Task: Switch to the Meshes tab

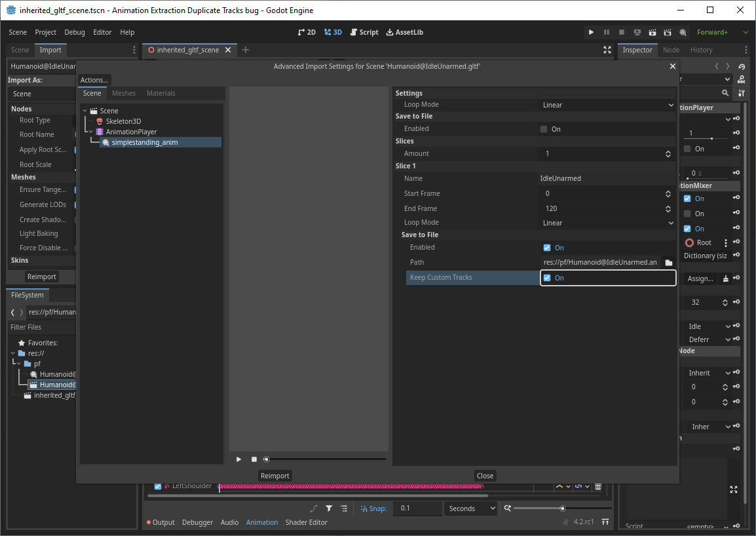Action: point(124,93)
